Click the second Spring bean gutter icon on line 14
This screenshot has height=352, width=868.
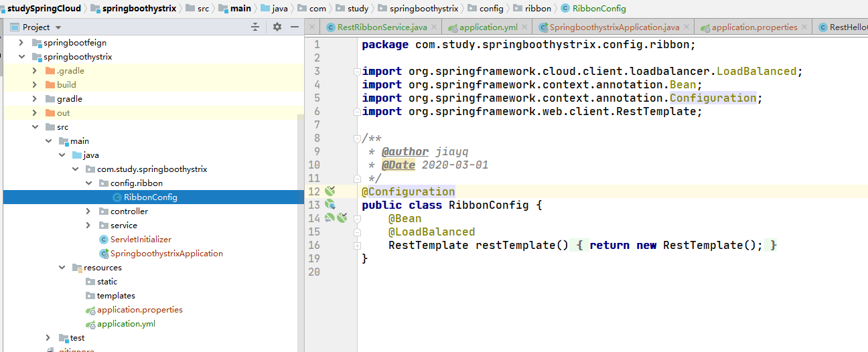pos(342,218)
